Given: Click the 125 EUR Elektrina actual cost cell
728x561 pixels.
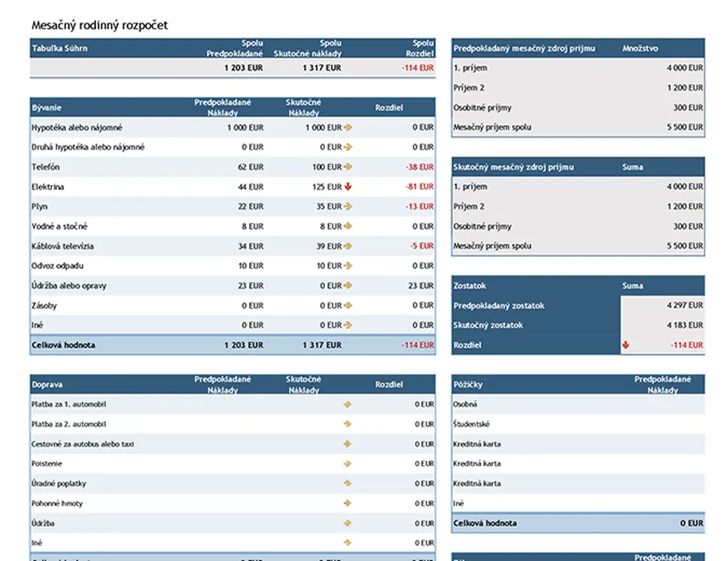Looking at the screenshot, I should click(x=327, y=187).
